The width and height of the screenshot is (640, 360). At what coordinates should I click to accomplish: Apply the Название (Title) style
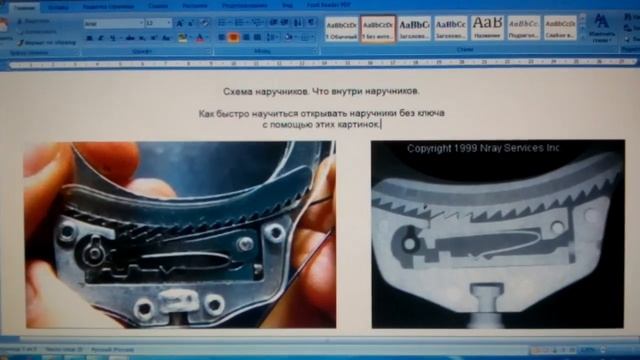[487, 29]
